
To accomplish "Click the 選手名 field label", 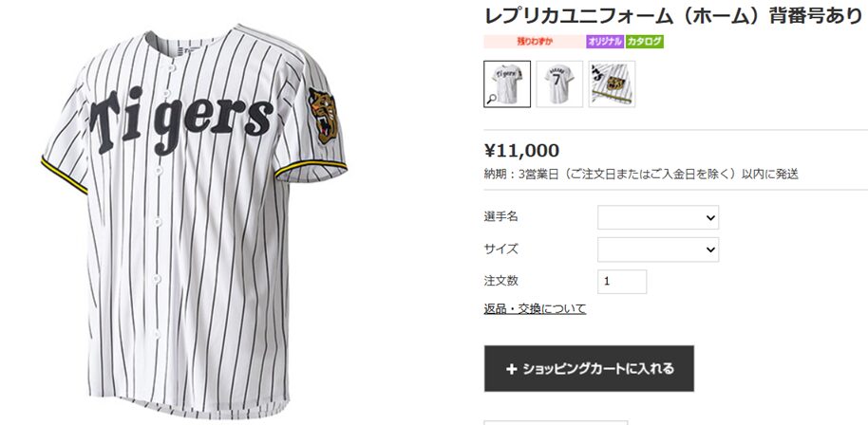I will (501, 216).
